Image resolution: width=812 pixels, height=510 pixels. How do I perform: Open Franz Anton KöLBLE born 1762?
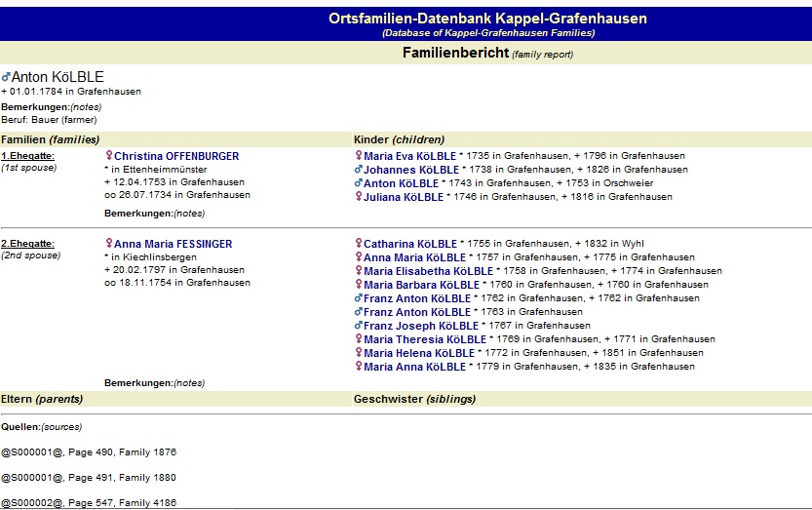414,298
